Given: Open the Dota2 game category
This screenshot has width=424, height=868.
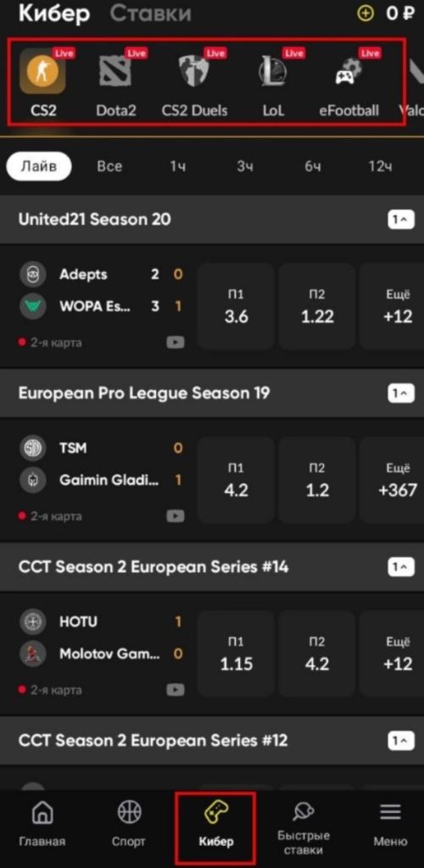Looking at the screenshot, I should (x=115, y=73).
